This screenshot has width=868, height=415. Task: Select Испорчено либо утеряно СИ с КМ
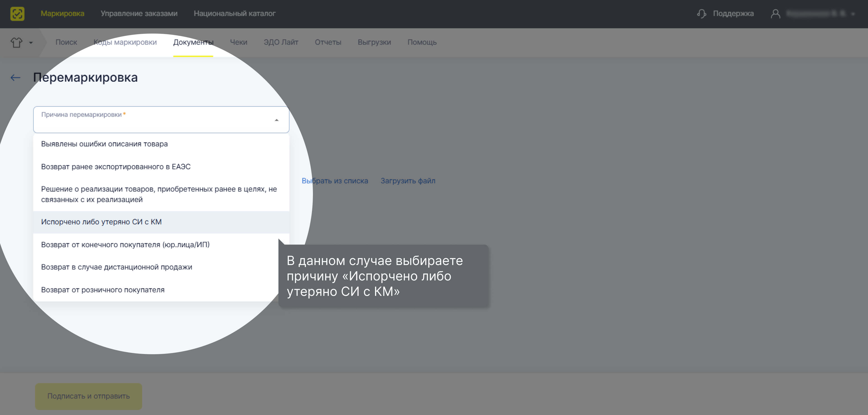[101, 222]
